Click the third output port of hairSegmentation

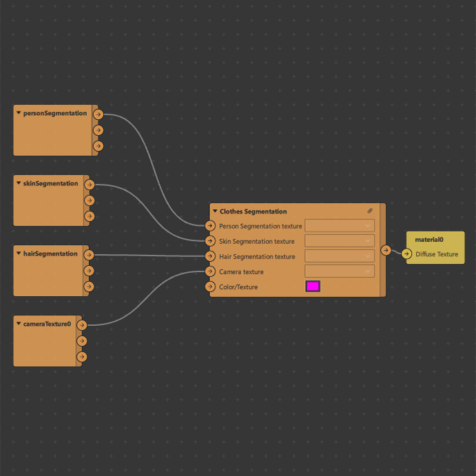pyautogui.click(x=89, y=287)
